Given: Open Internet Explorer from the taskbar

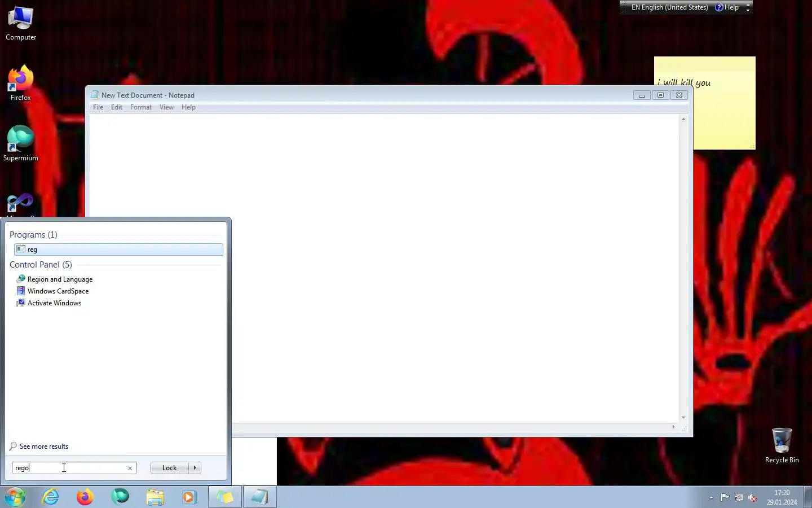Looking at the screenshot, I should pyautogui.click(x=51, y=497).
